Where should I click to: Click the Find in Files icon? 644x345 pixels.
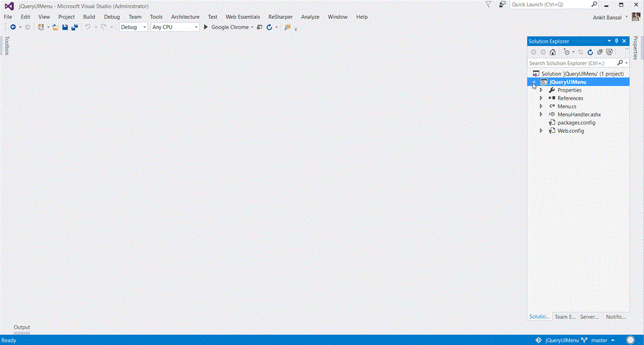pyautogui.click(x=287, y=27)
